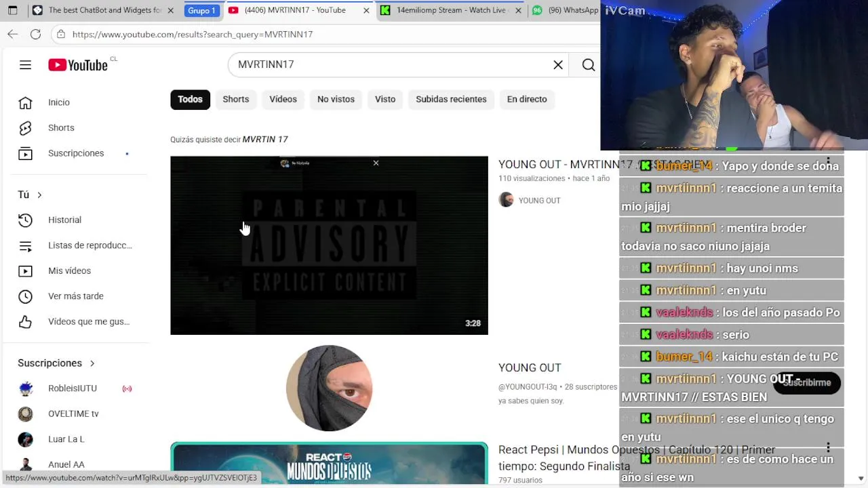Click the YouTube logo

click(x=78, y=65)
